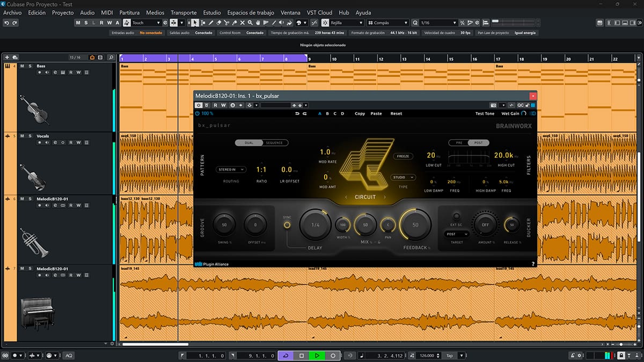Open the Ayuda menu
The image size is (644, 362).
click(x=363, y=12)
